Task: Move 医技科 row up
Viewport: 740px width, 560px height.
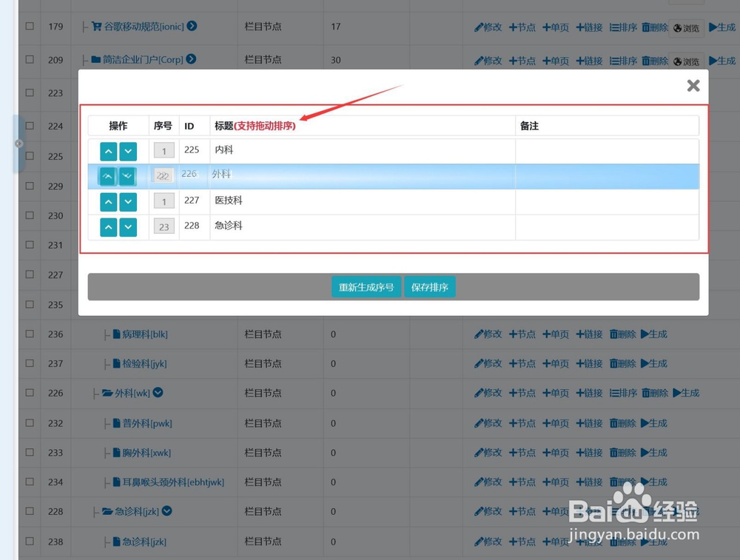Action: pos(108,201)
